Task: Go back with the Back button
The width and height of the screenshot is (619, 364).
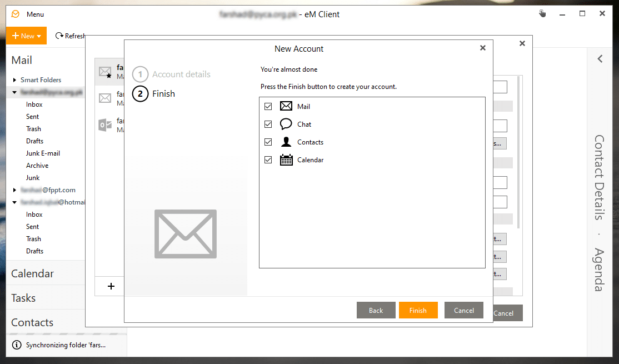Action: tap(376, 310)
